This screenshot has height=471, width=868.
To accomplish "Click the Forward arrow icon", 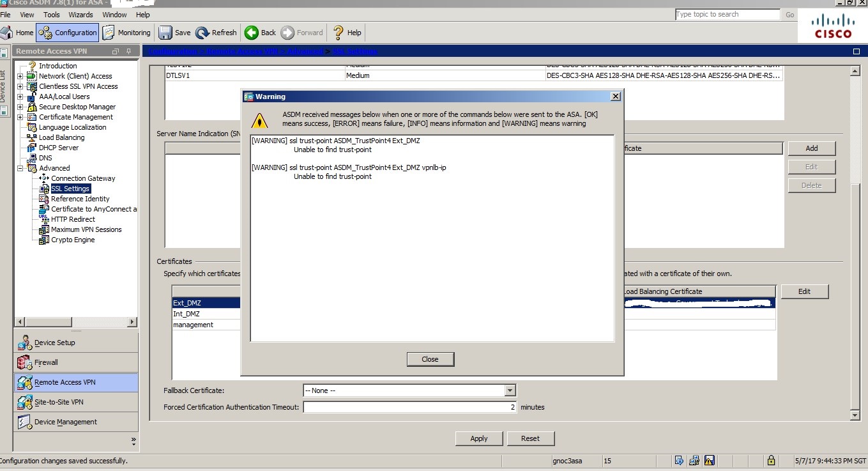I will (287, 33).
